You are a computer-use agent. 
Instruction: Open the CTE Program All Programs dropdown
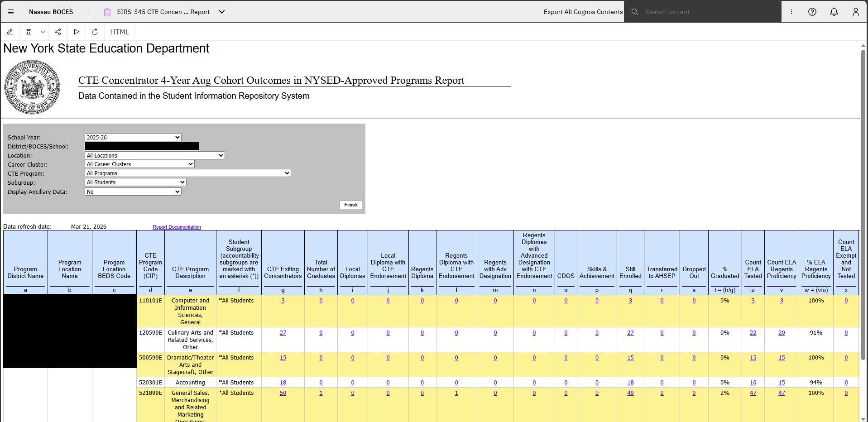pyautogui.click(x=188, y=173)
